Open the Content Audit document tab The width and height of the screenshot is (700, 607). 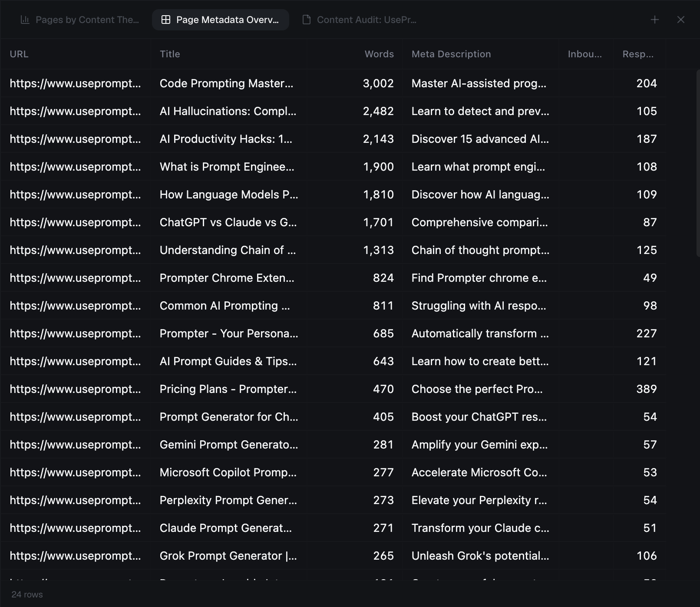pyautogui.click(x=359, y=20)
